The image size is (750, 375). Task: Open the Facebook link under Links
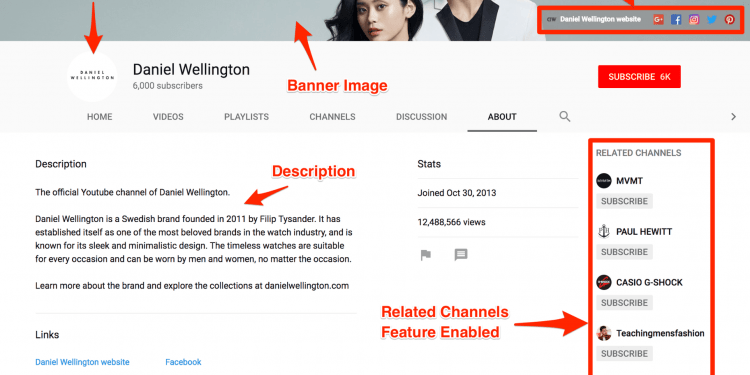(x=183, y=362)
